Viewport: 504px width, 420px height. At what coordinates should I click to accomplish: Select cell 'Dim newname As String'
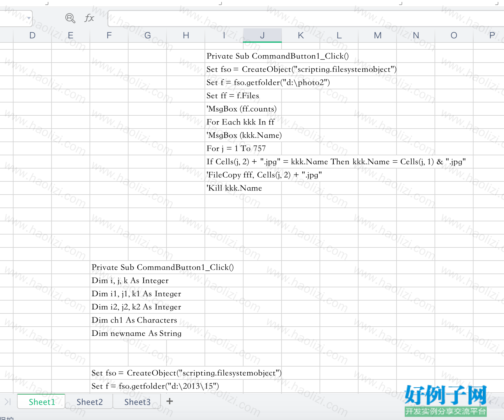[136, 333]
